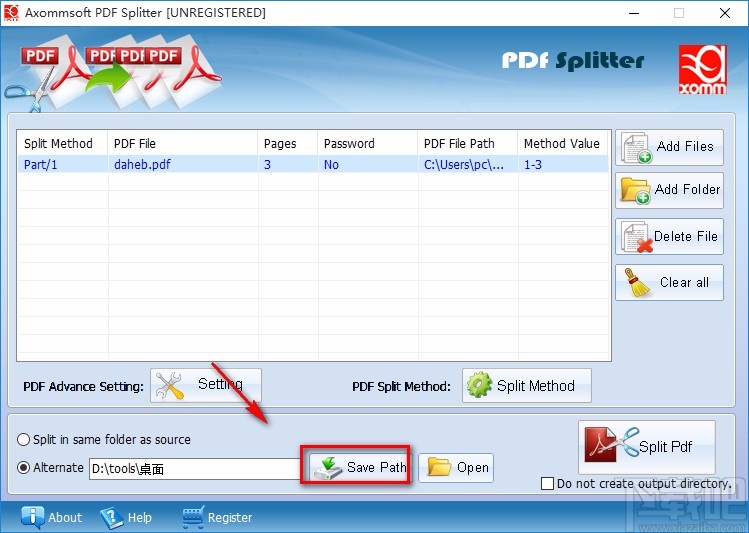Click the pages value 3 cell
Viewport: 749px width, 533px height.
click(268, 165)
